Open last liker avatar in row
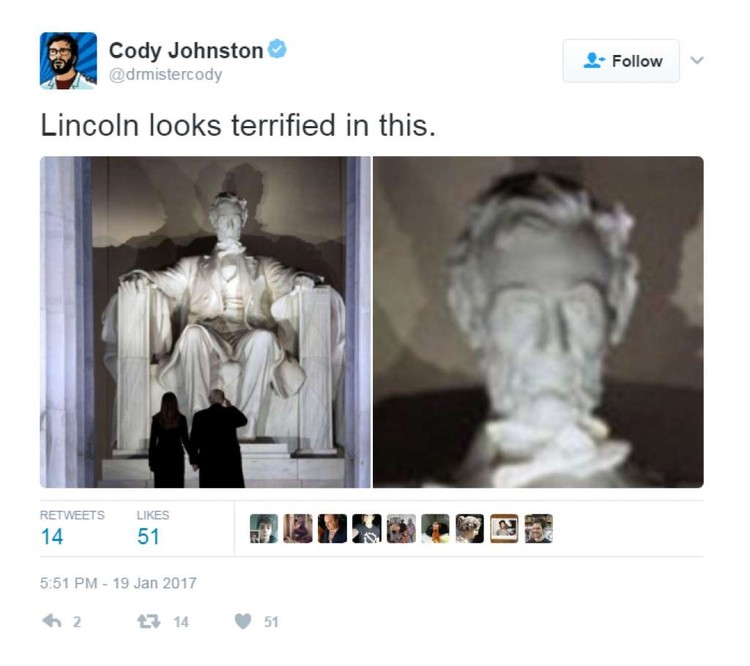 [539, 529]
